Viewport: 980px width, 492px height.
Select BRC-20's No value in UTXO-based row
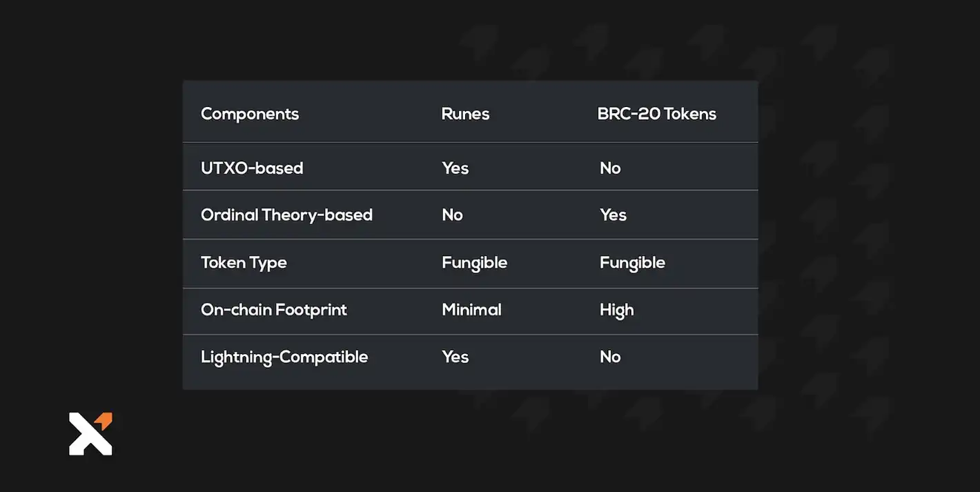click(610, 168)
